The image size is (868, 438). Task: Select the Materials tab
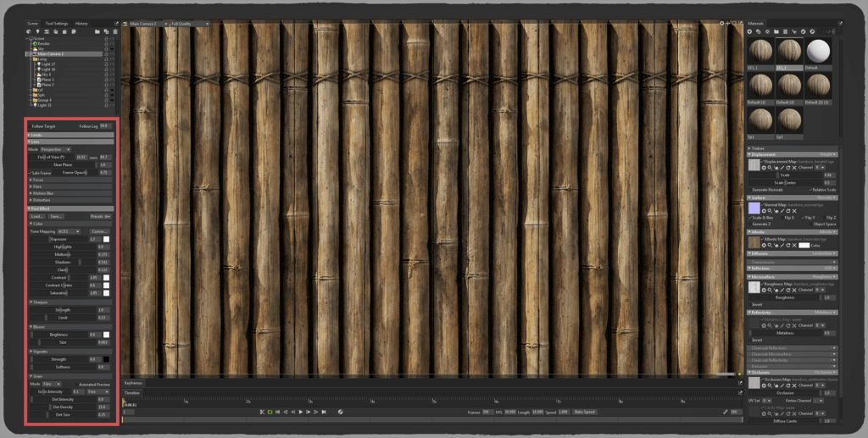click(x=755, y=23)
